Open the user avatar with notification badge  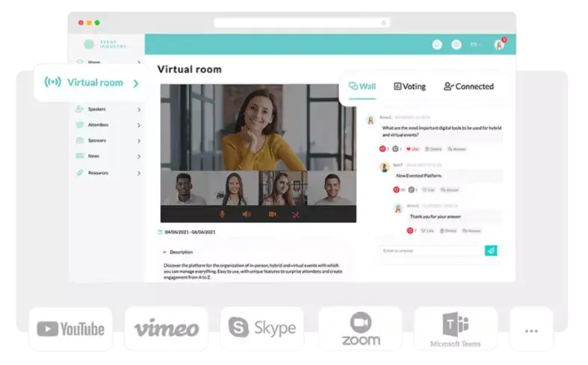[499, 45]
